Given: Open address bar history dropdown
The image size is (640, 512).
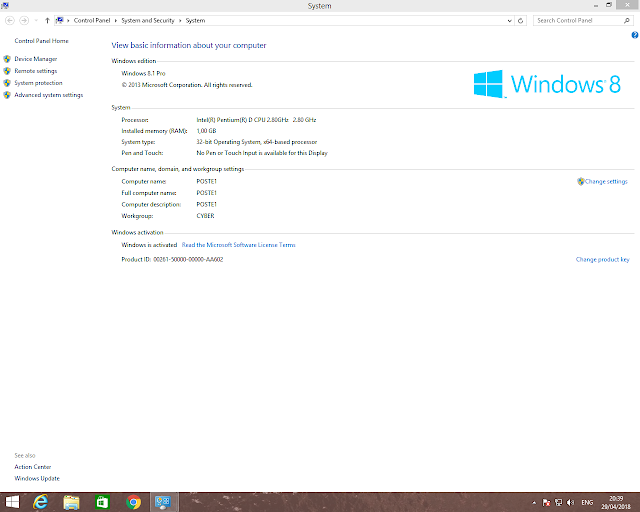Looking at the screenshot, I should coord(509,20).
